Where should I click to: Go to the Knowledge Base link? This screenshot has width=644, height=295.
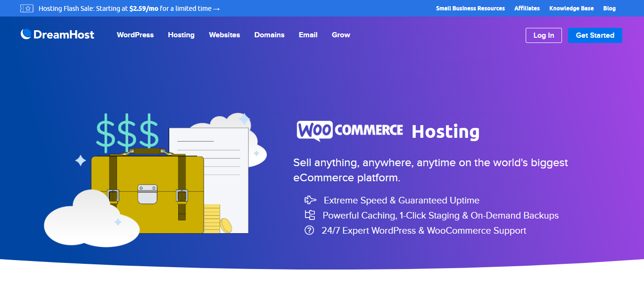571,8
